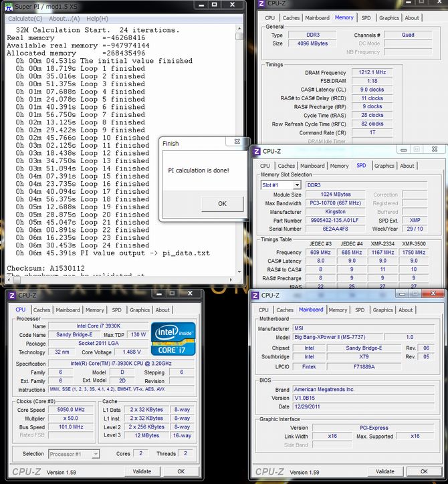Open Graphics tab in CPU-Z CPU window
This screenshot has width=448, height=484.
140,310
